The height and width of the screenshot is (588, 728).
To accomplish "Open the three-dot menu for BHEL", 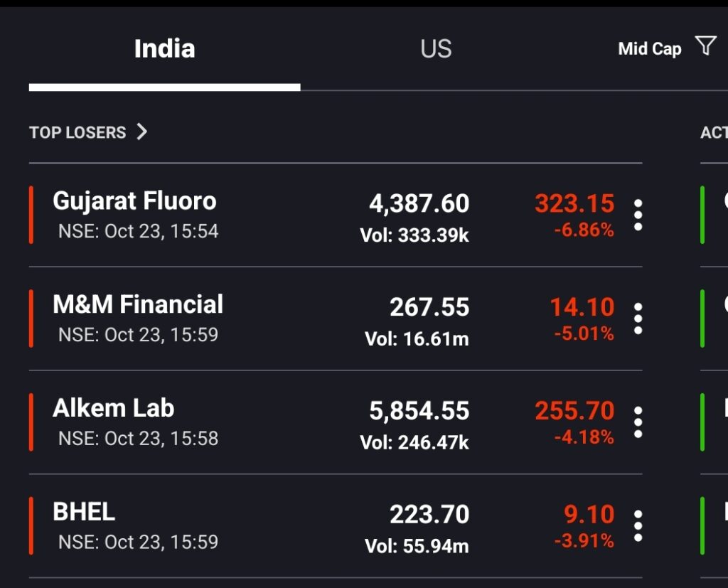I will click(638, 525).
